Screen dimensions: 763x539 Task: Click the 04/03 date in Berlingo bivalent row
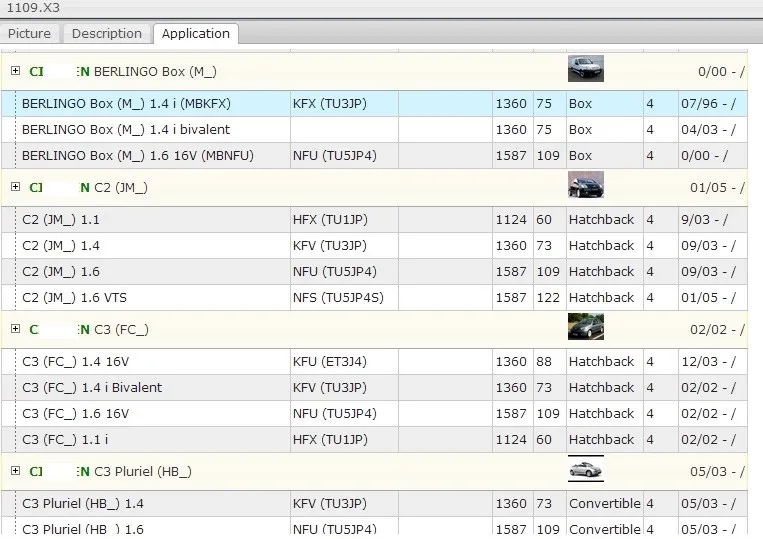708,129
